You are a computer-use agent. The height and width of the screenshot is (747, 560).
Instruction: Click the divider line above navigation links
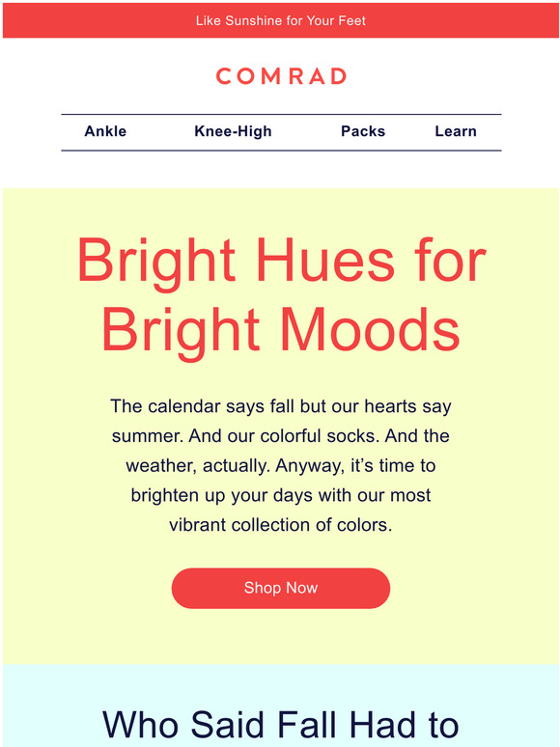(x=281, y=114)
